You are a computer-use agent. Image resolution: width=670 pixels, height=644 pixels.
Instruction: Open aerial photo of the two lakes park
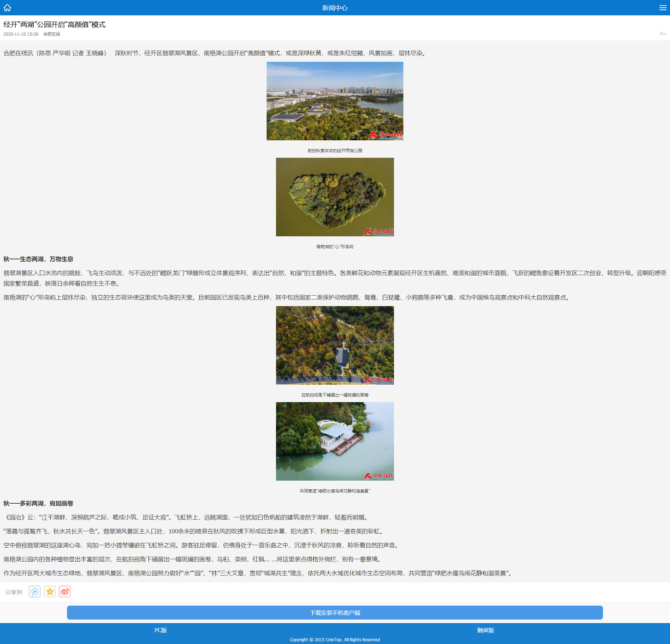(x=335, y=101)
